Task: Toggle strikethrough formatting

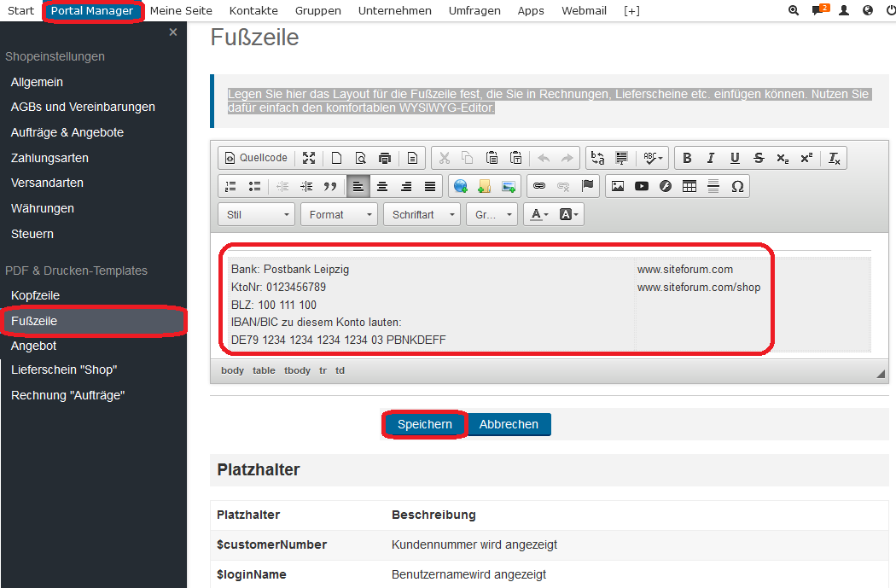Action: (x=759, y=158)
